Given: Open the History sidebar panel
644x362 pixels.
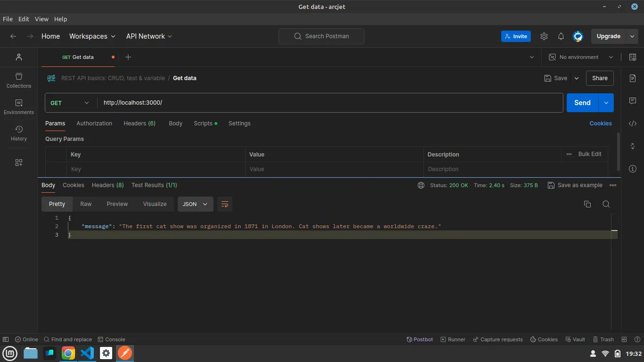Looking at the screenshot, I should click(x=19, y=133).
